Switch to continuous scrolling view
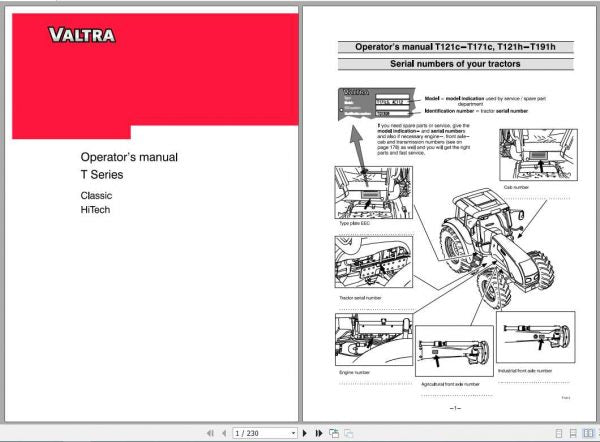 coord(573,433)
